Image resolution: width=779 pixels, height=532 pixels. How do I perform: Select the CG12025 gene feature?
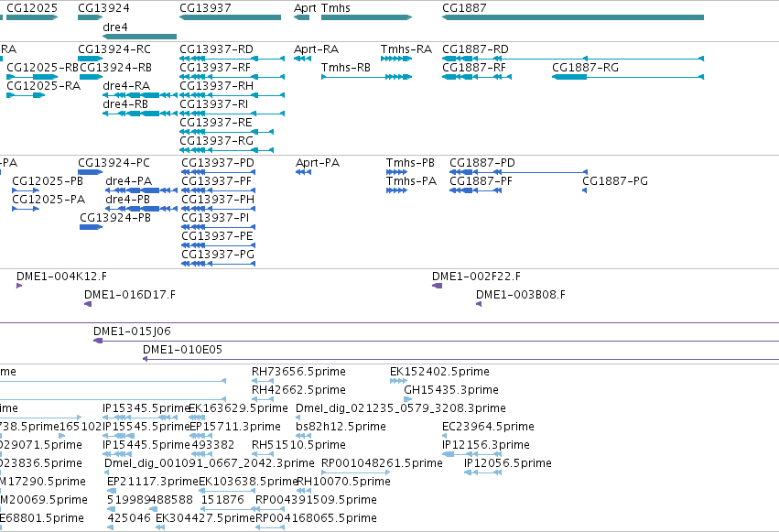click(32, 17)
